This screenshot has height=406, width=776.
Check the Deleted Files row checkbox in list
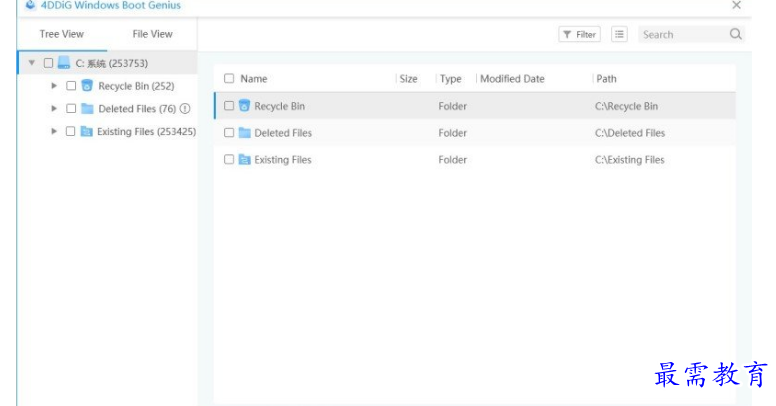[x=229, y=133]
